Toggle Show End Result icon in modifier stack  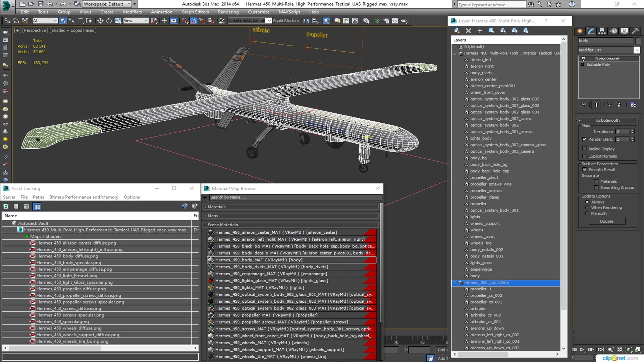coord(596,105)
